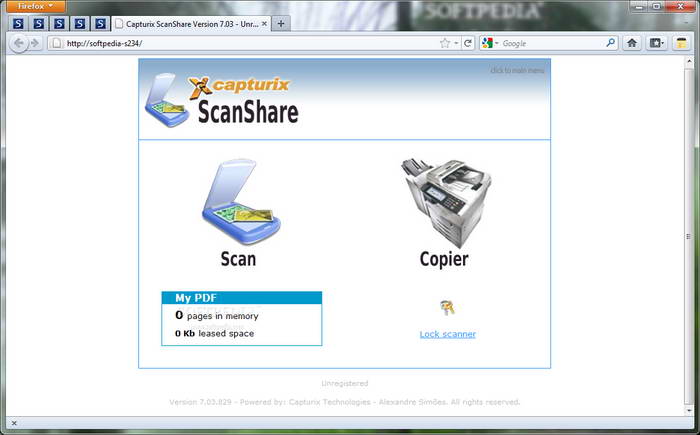The height and width of the screenshot is (435, 700).
Task: Select the second pinned S tab
Action: click(39, 24)
